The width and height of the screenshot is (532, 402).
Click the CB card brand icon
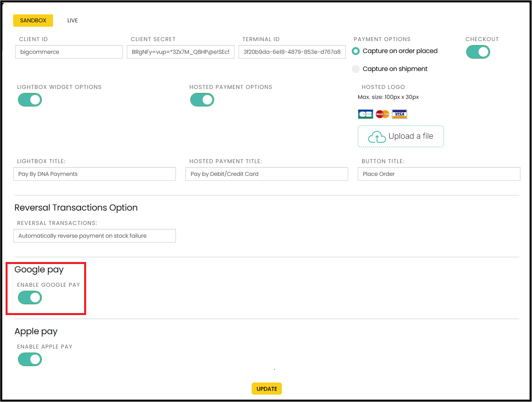(x=365, y=114)
